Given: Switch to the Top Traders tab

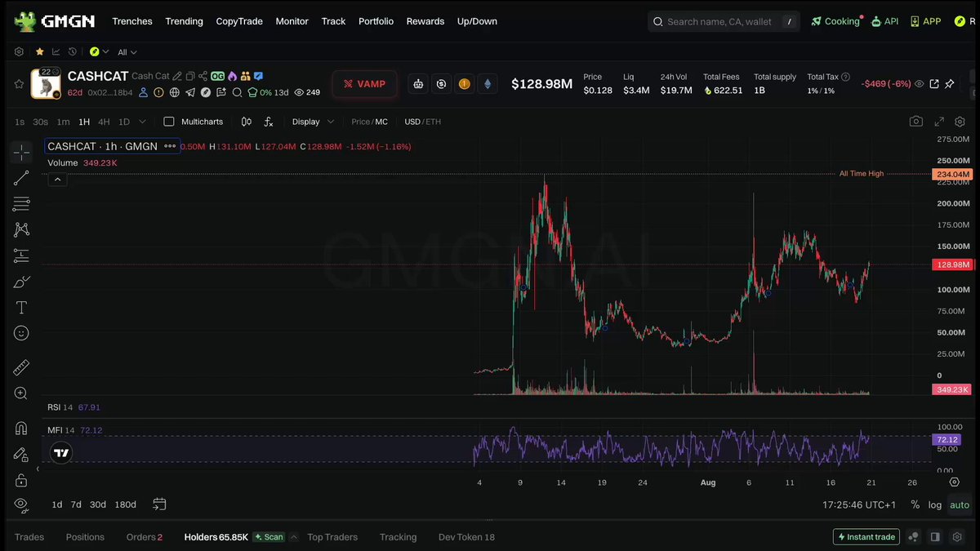Looking at the screenshot, I should pos(332,537).
